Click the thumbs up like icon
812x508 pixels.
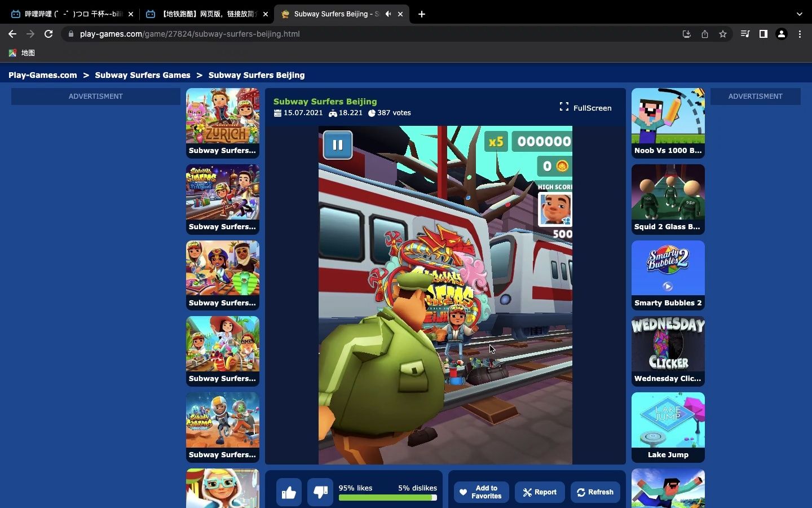click(289, 492)
